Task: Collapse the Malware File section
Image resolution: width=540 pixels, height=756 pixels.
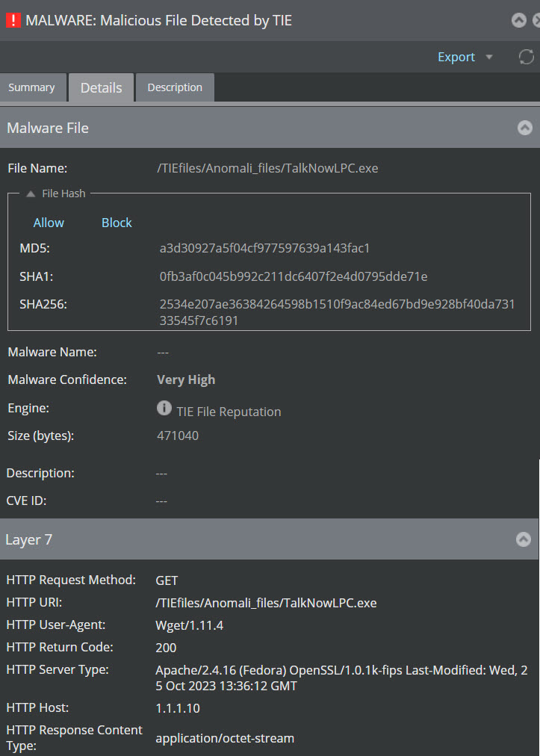Action: click(x=524, y=128)
